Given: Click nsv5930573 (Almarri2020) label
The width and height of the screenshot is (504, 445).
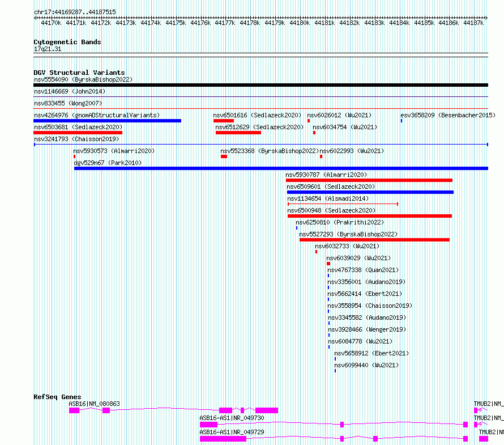Looking at the screenshot, I should pyautogui.click(x=114, y=151).
